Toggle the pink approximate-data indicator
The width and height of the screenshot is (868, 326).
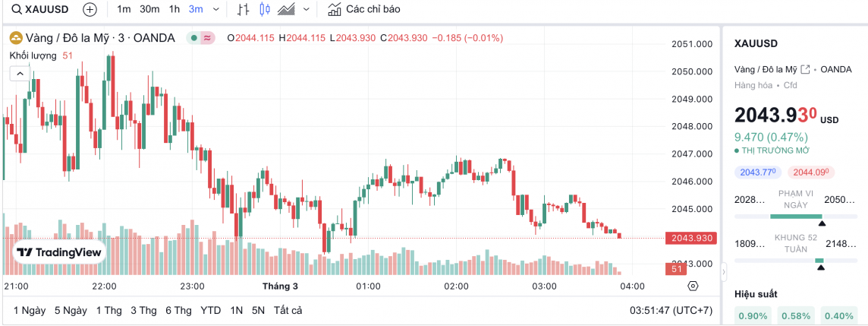coord(207,38)
